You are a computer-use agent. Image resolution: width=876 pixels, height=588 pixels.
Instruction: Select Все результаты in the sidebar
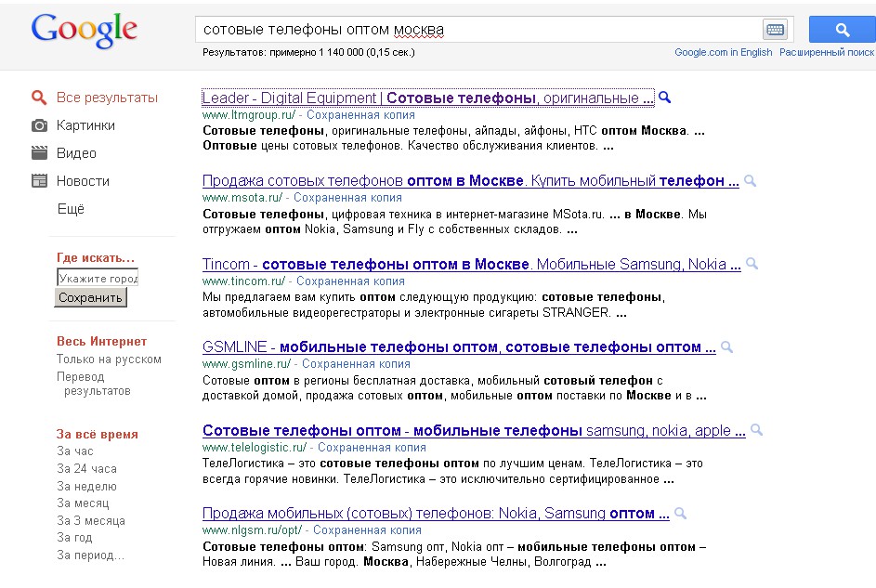pos(107,98)
